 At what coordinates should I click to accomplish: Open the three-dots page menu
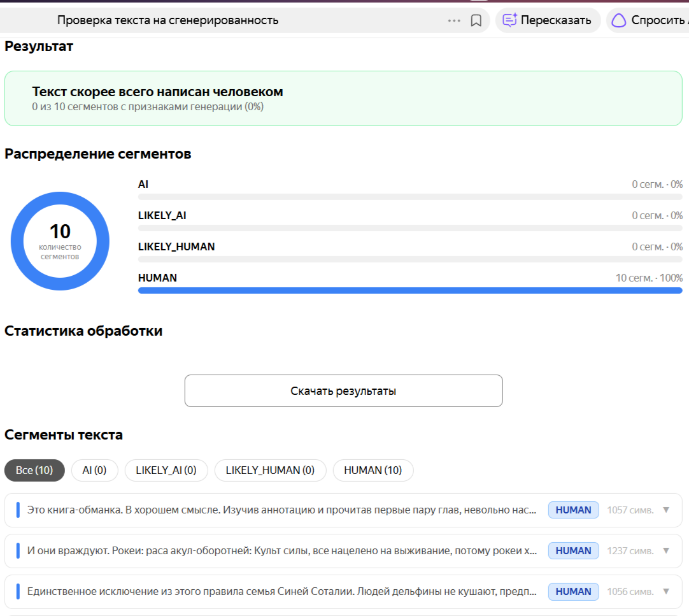click(x=454, y=20)
